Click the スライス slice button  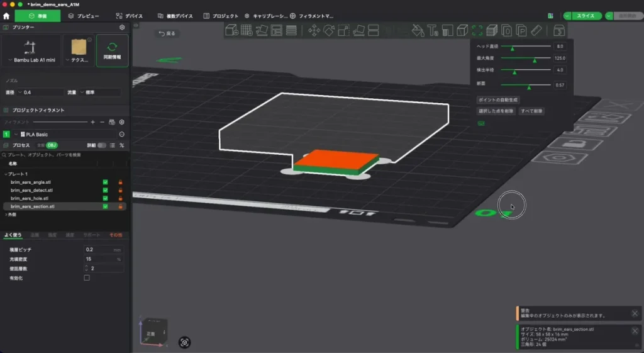[x=586, y=16]
